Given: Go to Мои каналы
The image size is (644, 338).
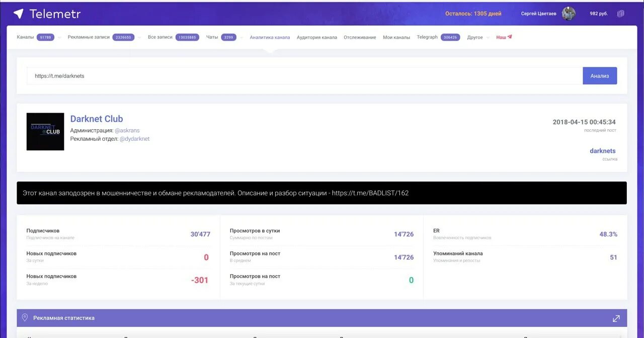Looking at the screenshot, I should coord(396,37).
